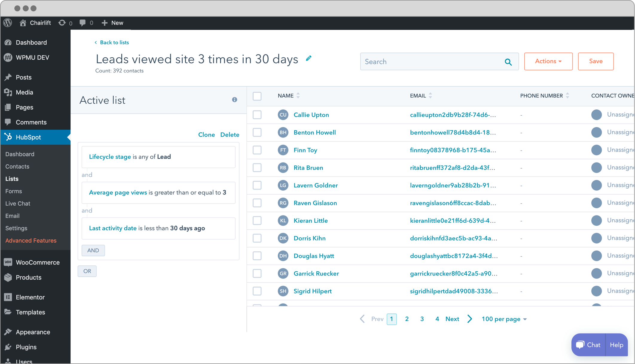Click the HubSpot sidebar icon
This screenshot has width=635, height=364.
click(x=9, y=137)
